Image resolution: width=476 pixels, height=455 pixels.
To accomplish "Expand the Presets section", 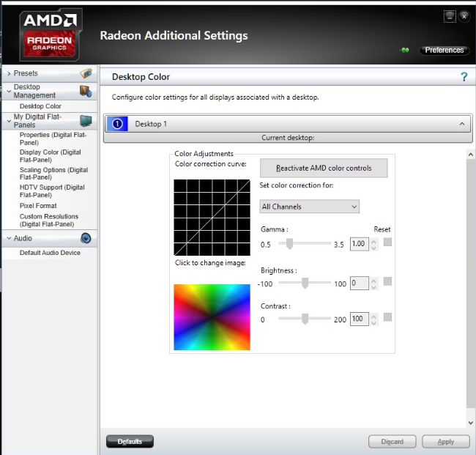I will coord(9,73).
